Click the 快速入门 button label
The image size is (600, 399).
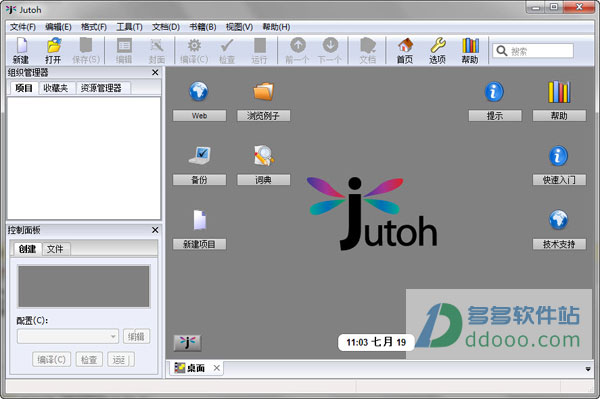point(559,180)
